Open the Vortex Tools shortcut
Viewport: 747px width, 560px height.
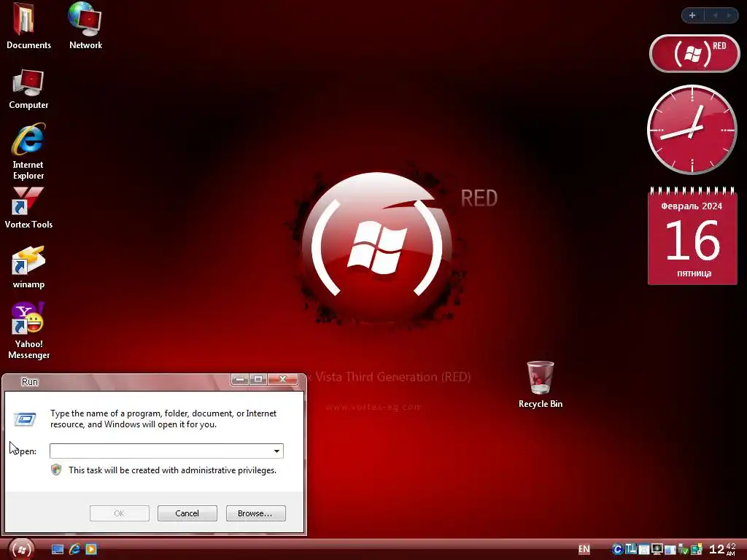(x=28, y=209)
